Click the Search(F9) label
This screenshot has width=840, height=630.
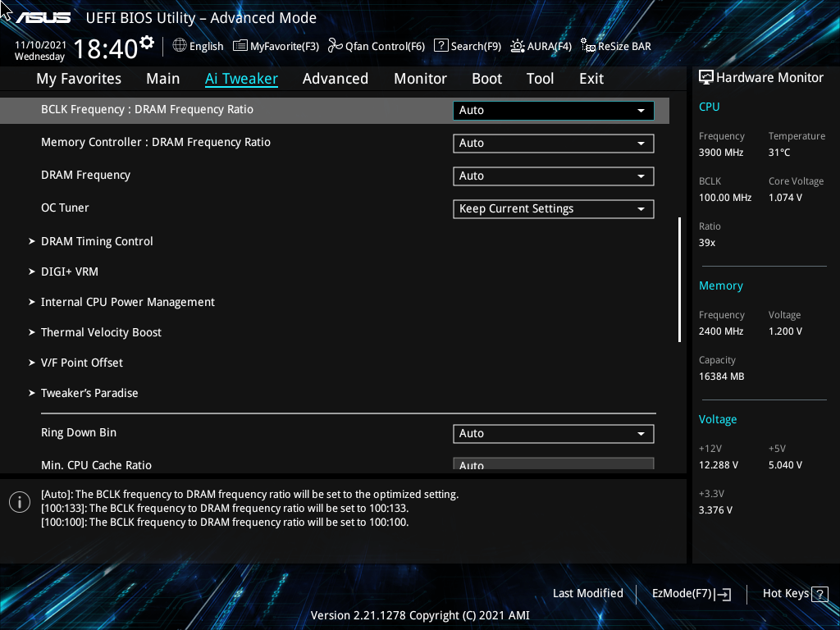476,47
